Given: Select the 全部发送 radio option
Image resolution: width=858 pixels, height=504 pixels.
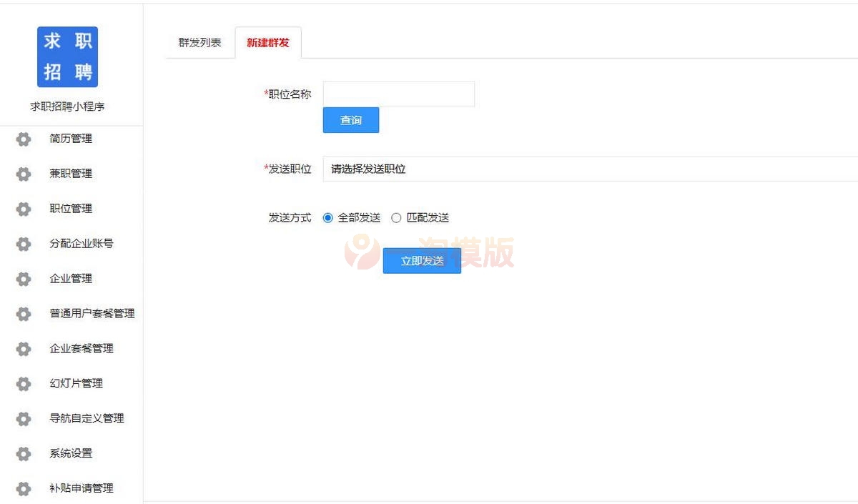Looking at the screenshot, I should (327, 217).
